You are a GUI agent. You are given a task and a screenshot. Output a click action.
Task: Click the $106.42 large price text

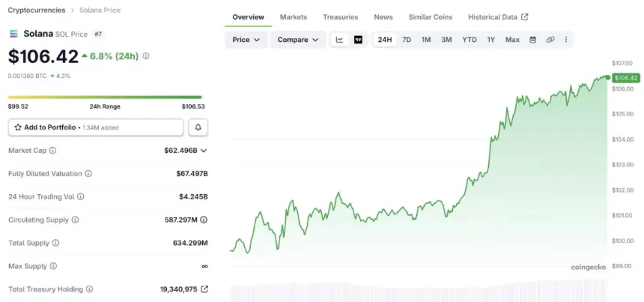43,56
